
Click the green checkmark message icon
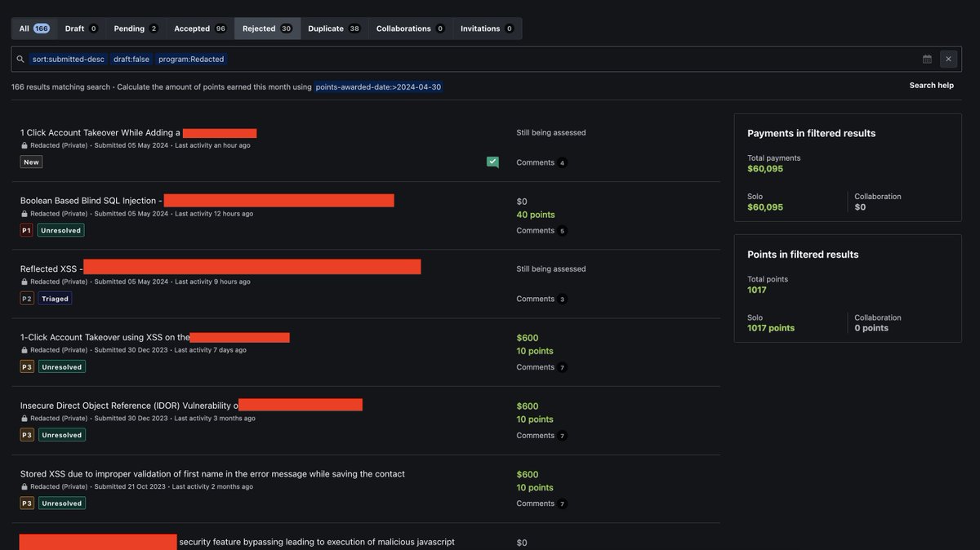(x=492, y=162)
